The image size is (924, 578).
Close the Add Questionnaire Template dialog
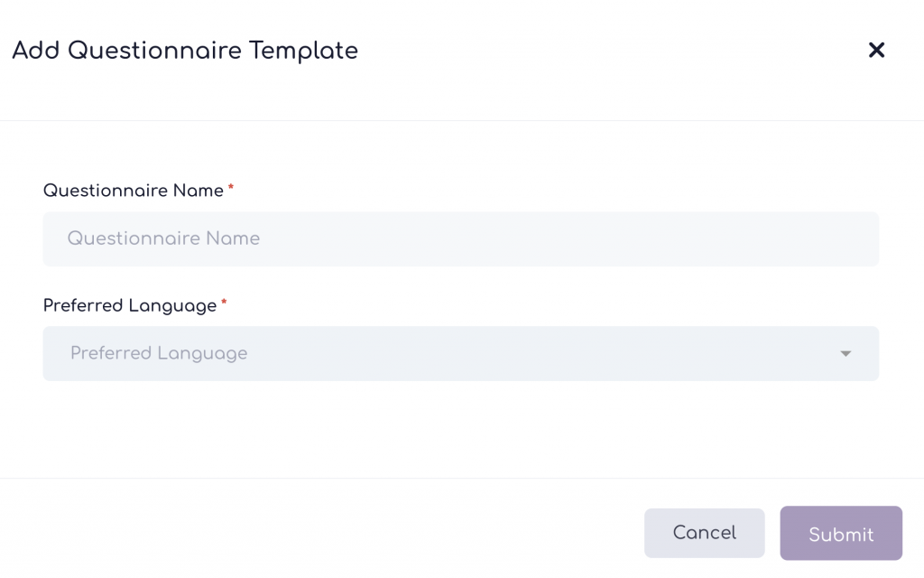coord(876,51)
